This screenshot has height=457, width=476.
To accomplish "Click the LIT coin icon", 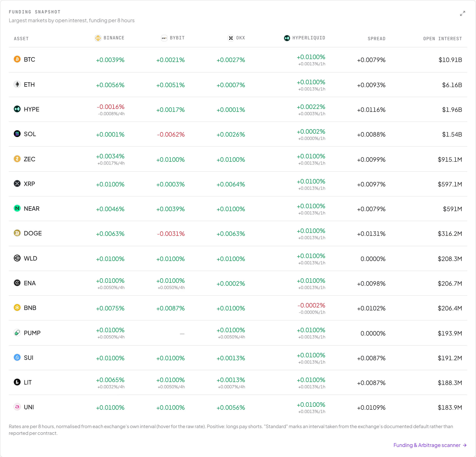I will [17, 382].
